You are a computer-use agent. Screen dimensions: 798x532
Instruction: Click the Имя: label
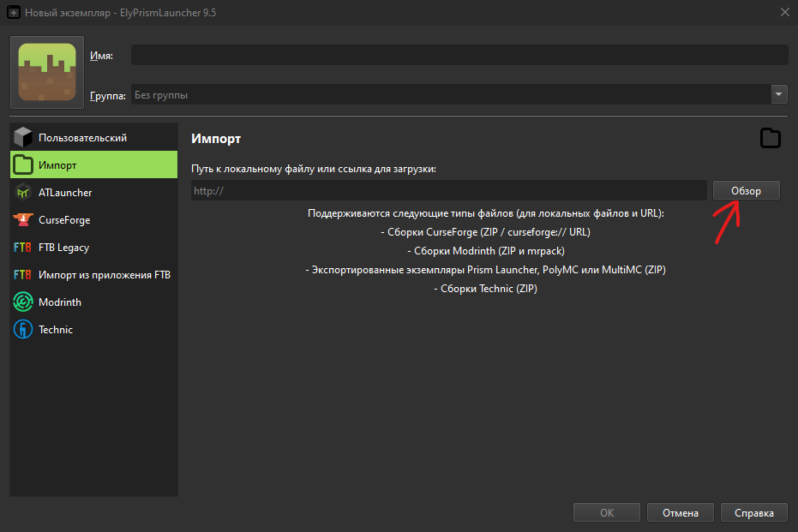tap(101, 56)
